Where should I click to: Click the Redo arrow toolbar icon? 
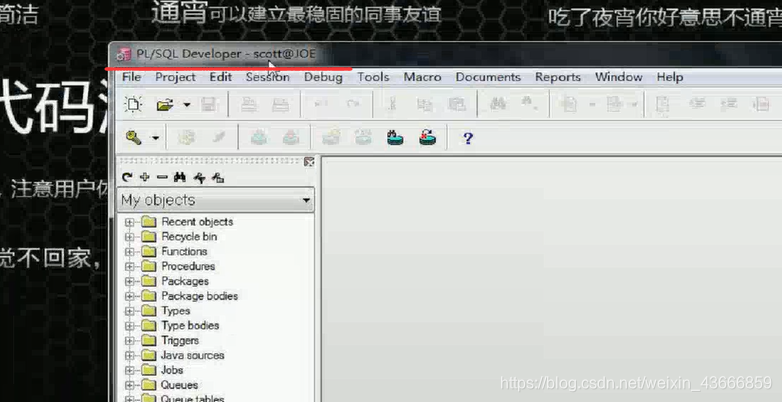coord(353,104)
